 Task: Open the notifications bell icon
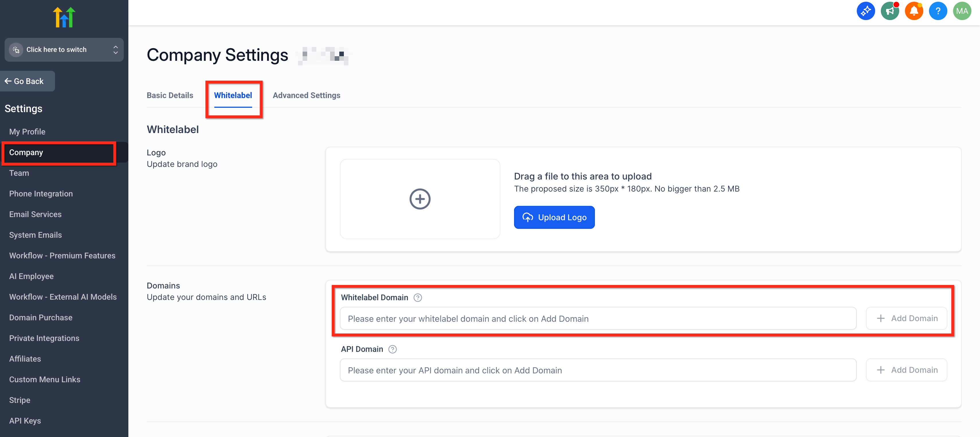[914, 11]
